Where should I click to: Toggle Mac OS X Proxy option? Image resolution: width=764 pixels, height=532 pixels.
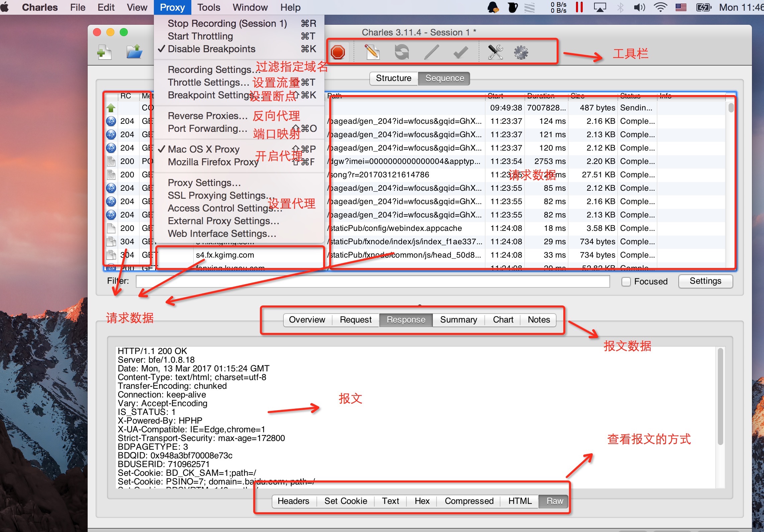pyautogui.click(x=203, y=149)
